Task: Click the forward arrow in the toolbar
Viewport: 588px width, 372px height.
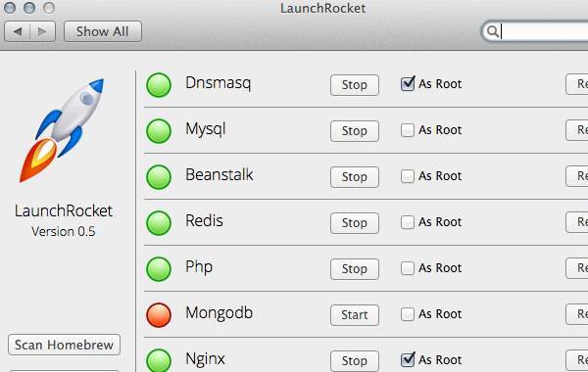Action: [42, 31]
